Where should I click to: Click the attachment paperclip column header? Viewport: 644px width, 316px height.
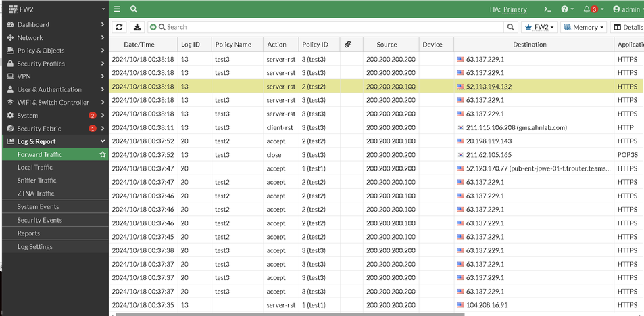347,45
